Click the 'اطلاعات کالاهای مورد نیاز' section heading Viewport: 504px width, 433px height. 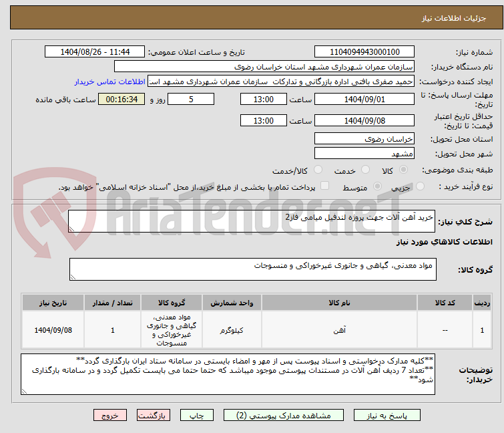click(x=444, y=242)
